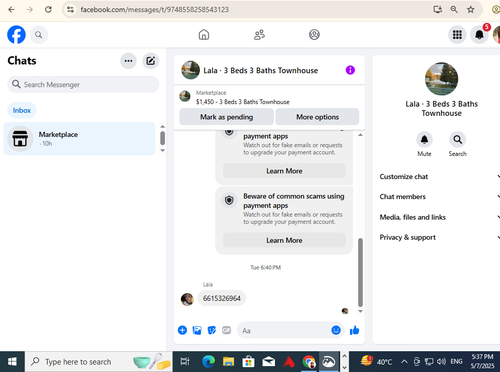Click Mark as pending button
The height and width of the screenshot is (372, 500).
(x=226, y=117)
